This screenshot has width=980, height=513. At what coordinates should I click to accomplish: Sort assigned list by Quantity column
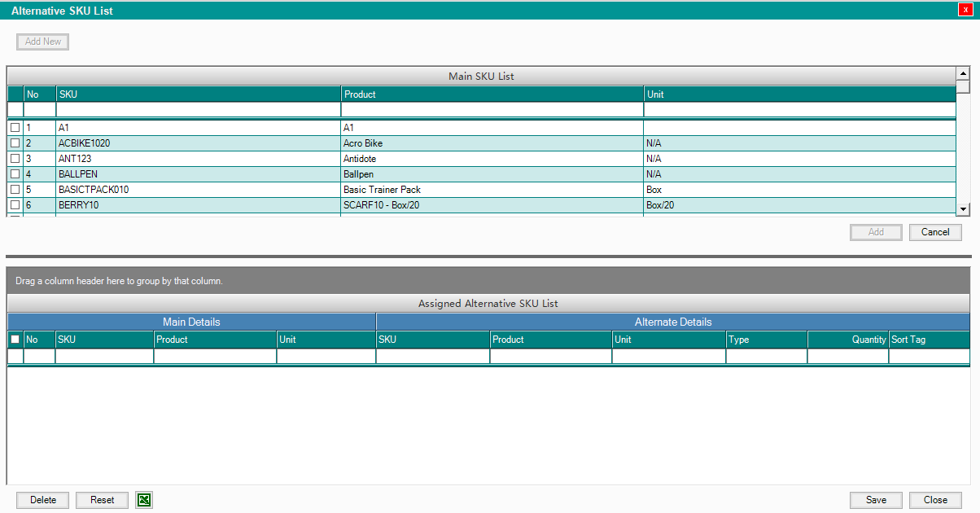click(847, 340)
